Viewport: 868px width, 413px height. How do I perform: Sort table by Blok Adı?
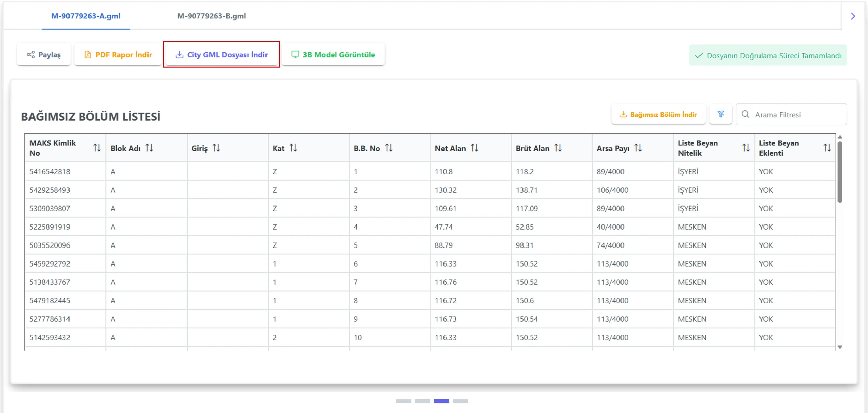(149, 148)
